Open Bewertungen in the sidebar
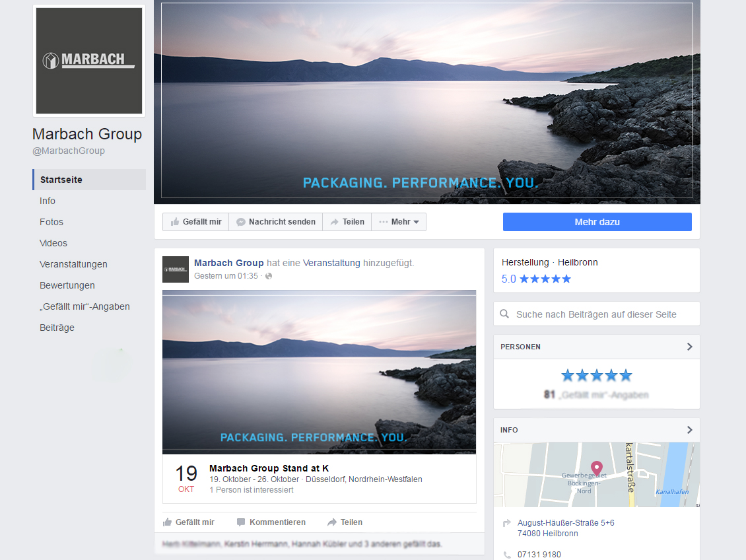 67,285
